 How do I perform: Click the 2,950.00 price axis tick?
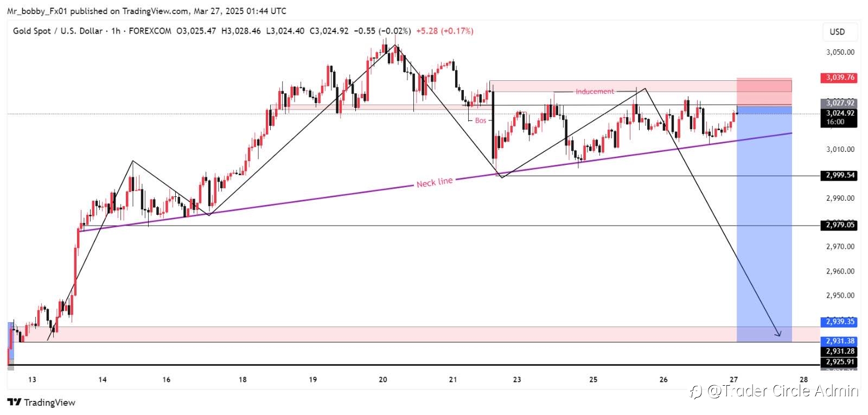click(x=840, y=296)
